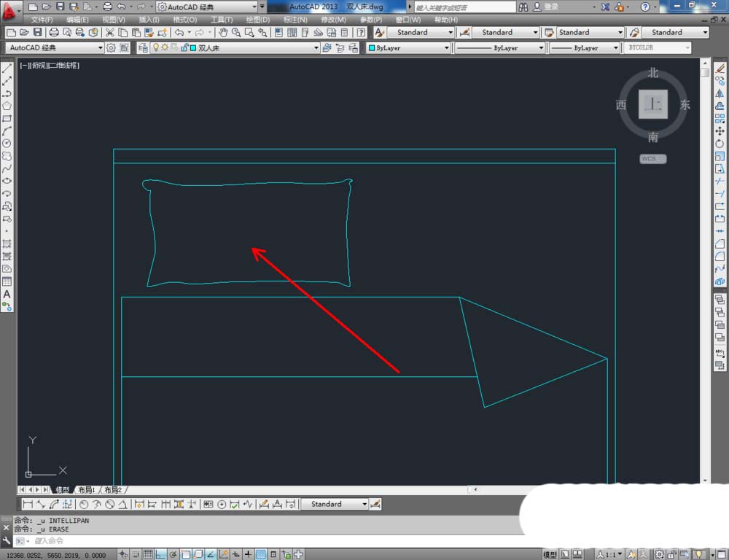Open the 视图(V) menu

click(114, 20)
